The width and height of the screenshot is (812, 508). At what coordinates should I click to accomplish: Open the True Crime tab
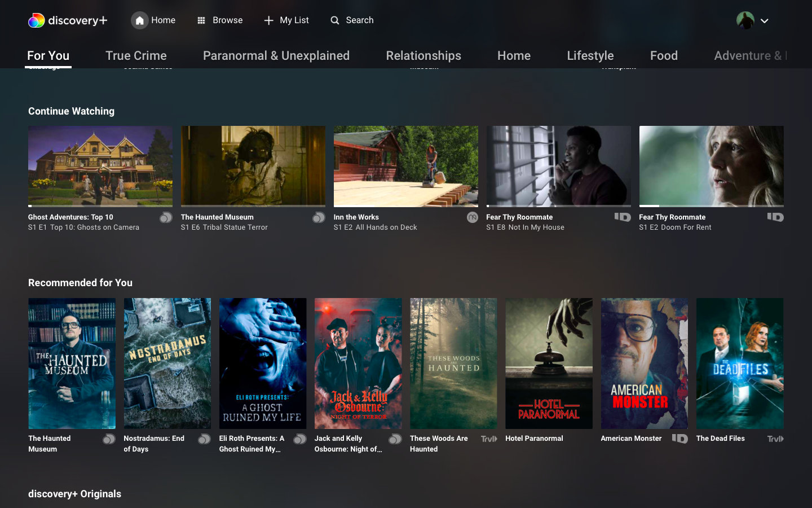(x=136, y=55)
